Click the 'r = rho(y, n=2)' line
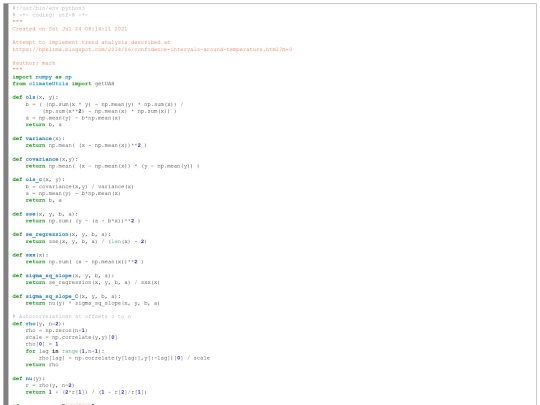The height and width of the screenshot is (405, 540). point(50,385)
